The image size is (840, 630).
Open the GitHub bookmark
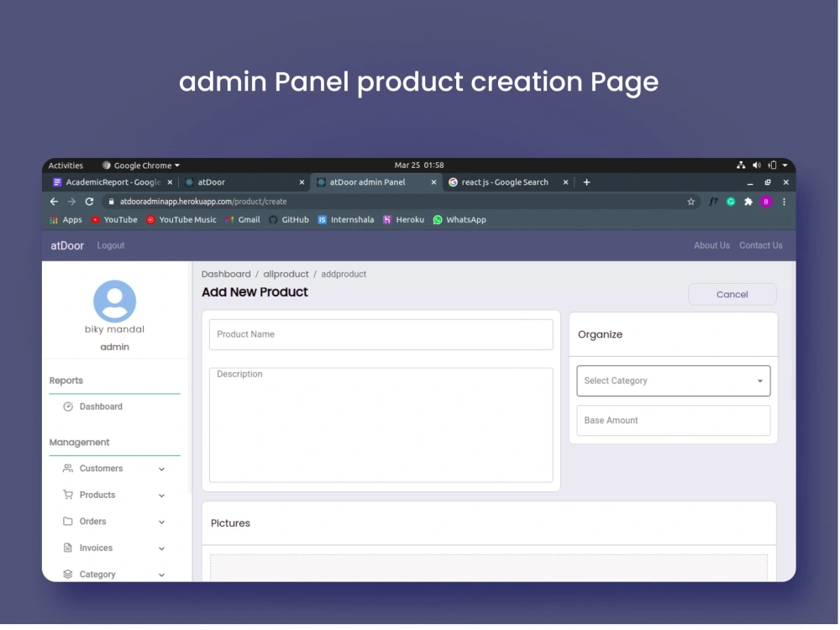(x=289, y=219)
